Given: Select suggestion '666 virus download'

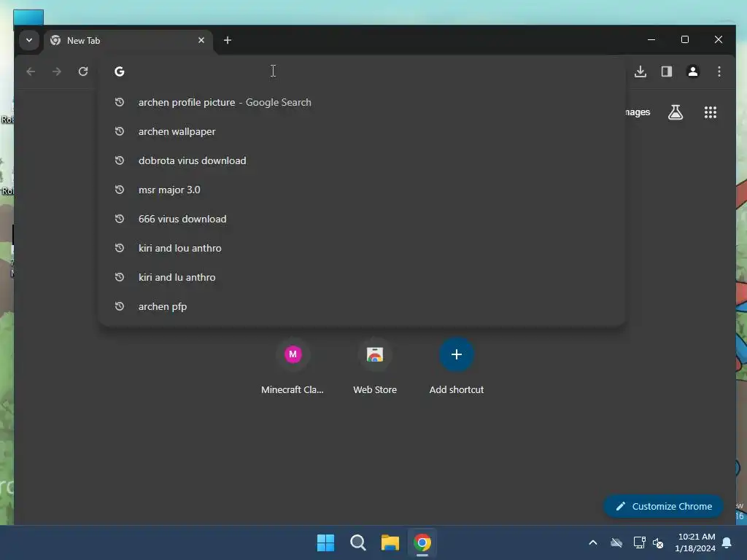Looking at the screenshot, I should (x=362, y=219).
